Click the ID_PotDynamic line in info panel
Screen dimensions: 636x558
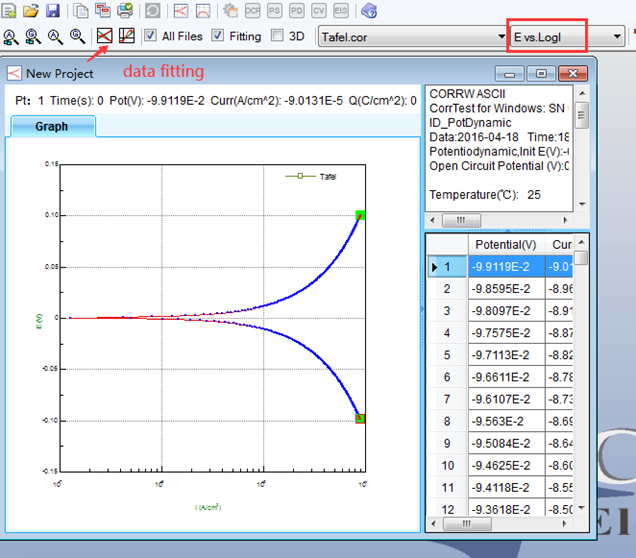tap(471, 122)
